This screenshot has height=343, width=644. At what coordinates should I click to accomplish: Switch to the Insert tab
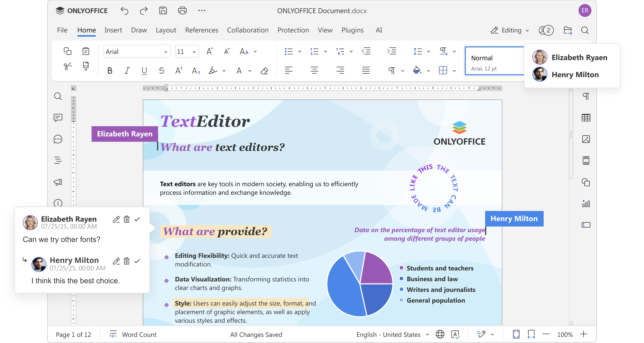point(113,30)
